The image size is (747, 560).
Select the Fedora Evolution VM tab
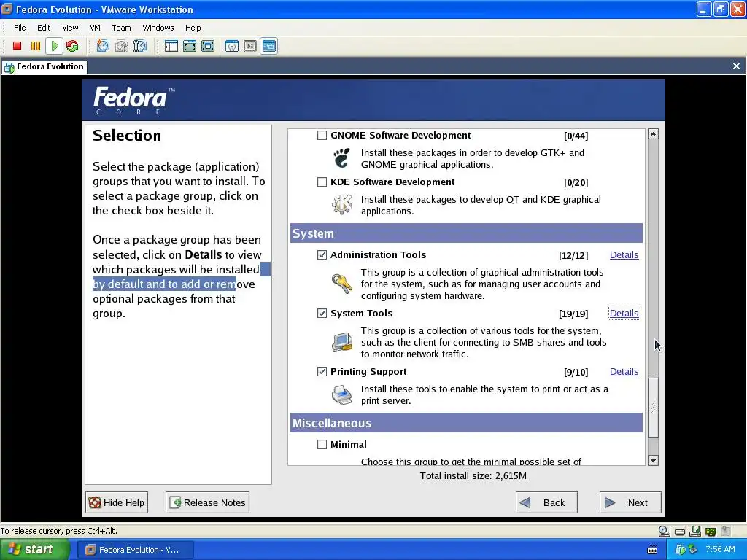click(44, 66)
